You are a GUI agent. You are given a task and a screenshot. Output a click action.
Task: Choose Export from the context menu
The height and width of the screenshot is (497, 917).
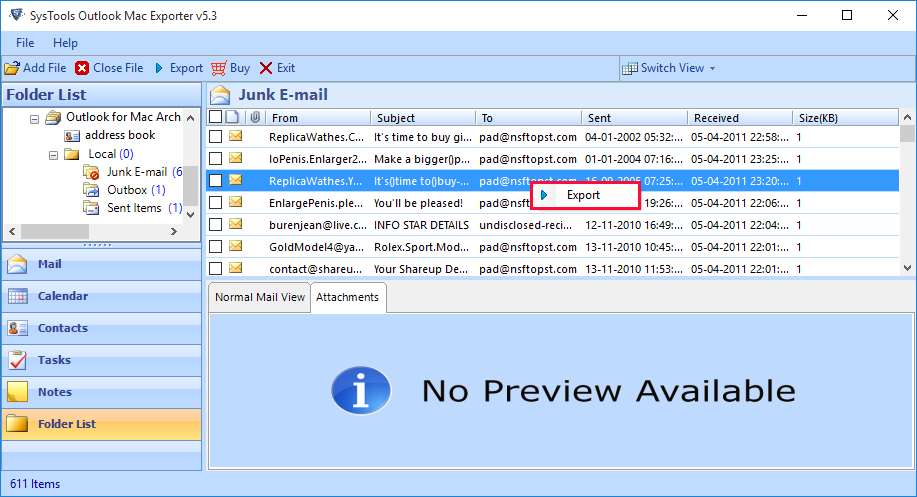coord(585,195)
